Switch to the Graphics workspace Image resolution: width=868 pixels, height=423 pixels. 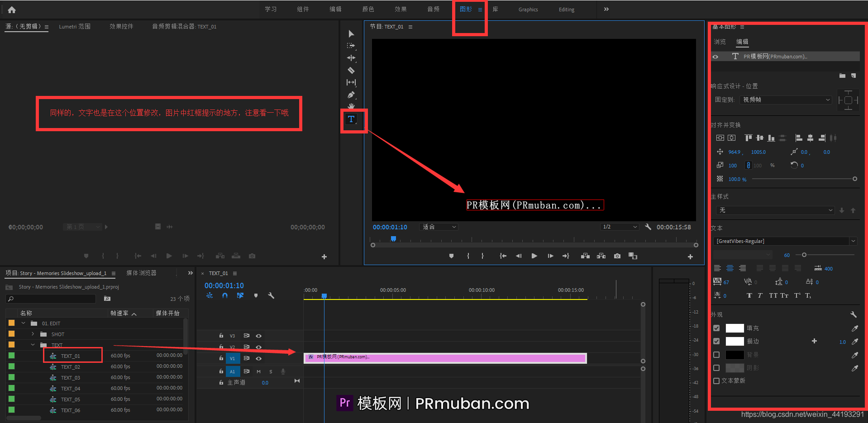[528, 10]
